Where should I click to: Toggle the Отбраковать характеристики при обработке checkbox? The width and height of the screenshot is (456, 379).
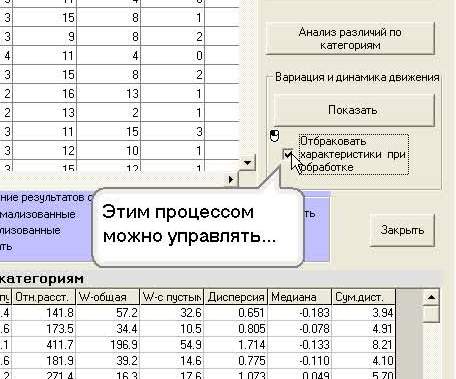coord(288,154)
